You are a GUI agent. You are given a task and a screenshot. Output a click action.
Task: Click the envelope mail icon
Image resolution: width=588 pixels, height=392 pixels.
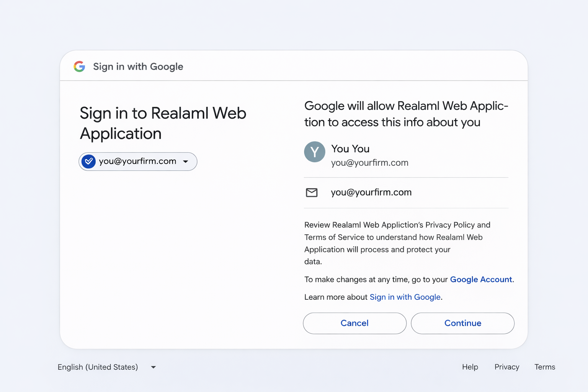[312, 193]
